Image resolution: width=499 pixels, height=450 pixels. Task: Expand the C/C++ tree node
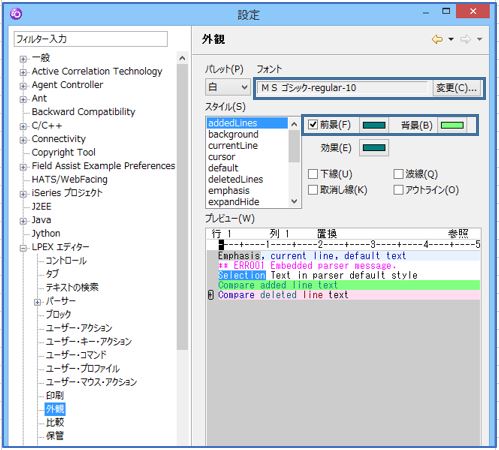coord(23,126)
